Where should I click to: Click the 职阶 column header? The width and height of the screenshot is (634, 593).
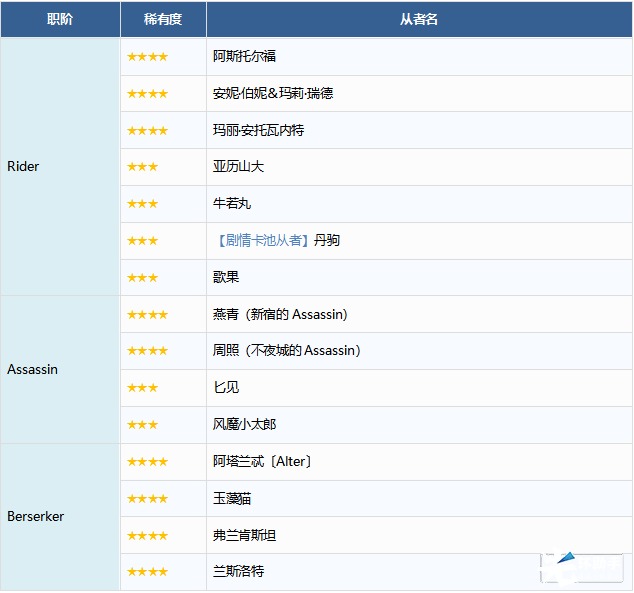[x=60, y=19]
